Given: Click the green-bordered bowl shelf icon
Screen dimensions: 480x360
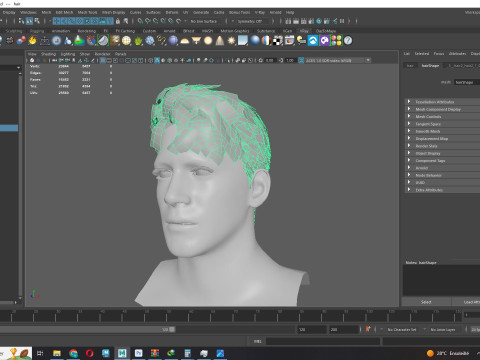Looking at the screenshot, I should point(103,41).
